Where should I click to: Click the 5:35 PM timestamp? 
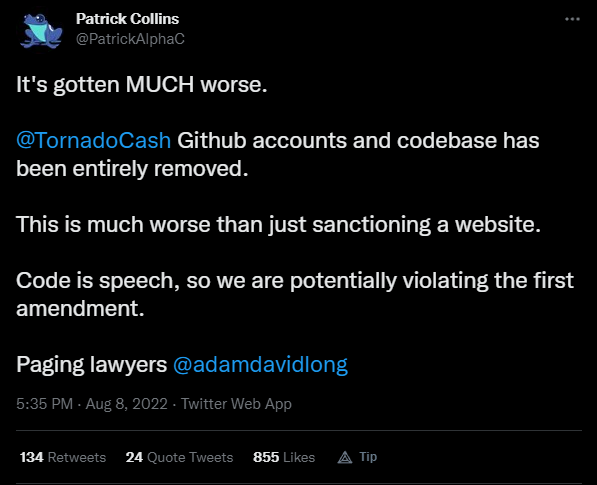coord(45,404)
